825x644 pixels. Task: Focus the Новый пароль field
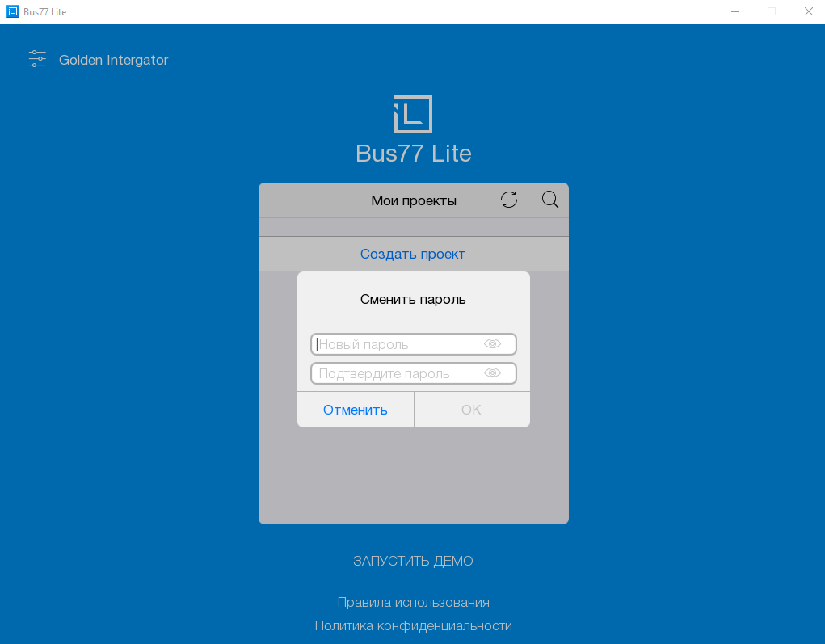point(396,344)
